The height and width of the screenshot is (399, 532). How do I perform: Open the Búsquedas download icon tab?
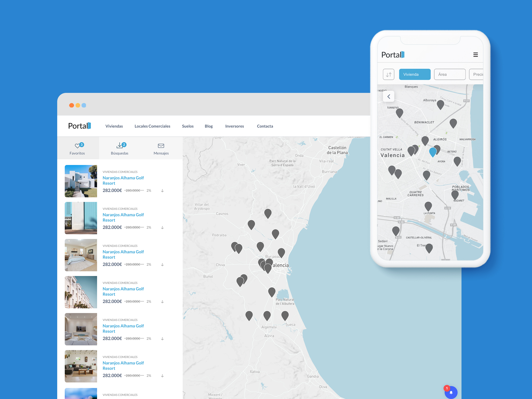point(119,148)
